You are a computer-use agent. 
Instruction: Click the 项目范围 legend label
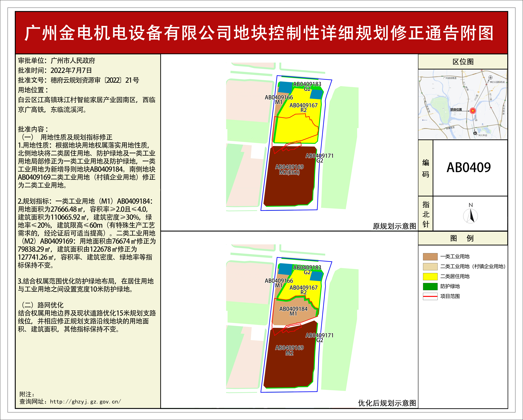[450, 296]
